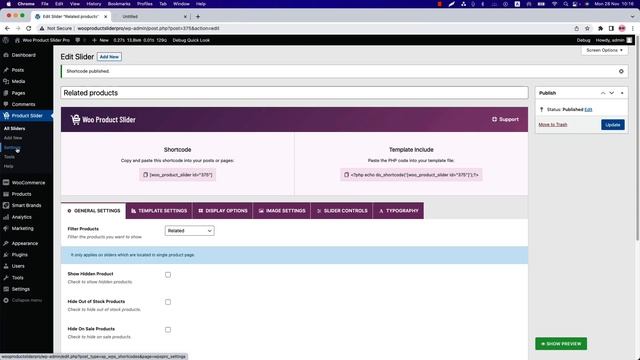Click New in the admin bar
The width and height of the screenshot is (640, 360).
(100, 40)
